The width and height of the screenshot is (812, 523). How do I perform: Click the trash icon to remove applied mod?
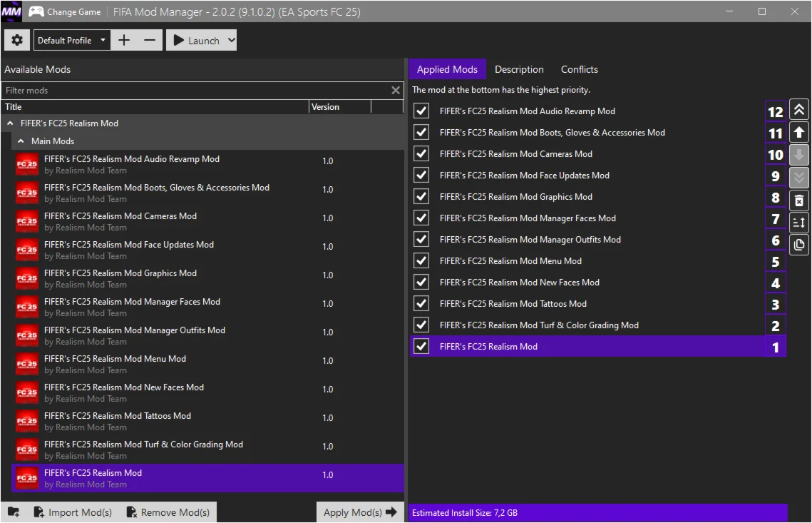tap(799, 200)
